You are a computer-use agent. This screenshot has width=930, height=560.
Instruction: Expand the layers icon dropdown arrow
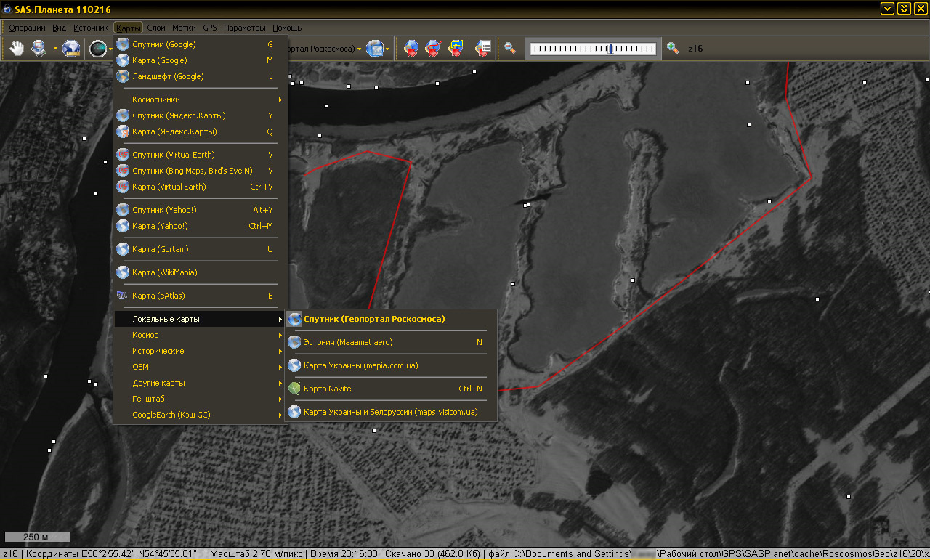(388, 49)
